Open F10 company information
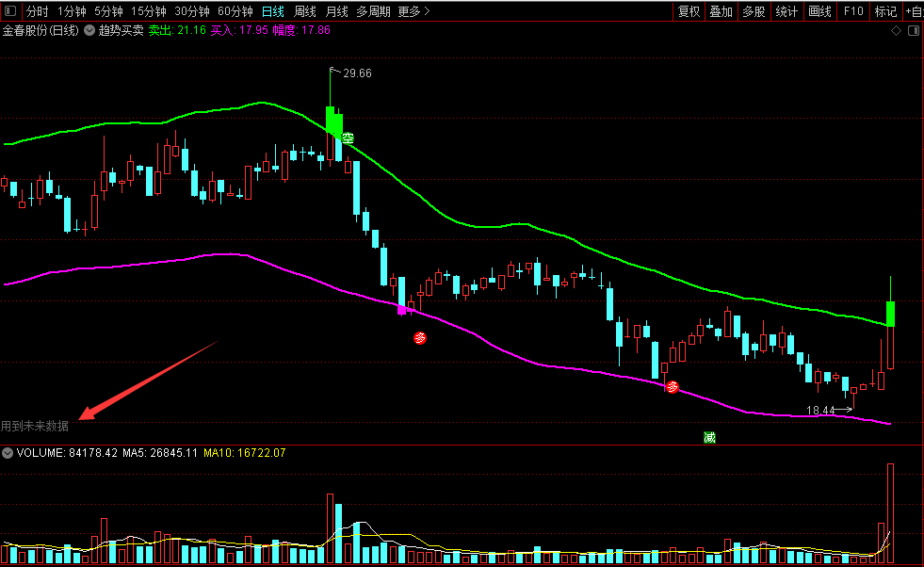The height and width of the screenshot is (567, 924). 852,11
